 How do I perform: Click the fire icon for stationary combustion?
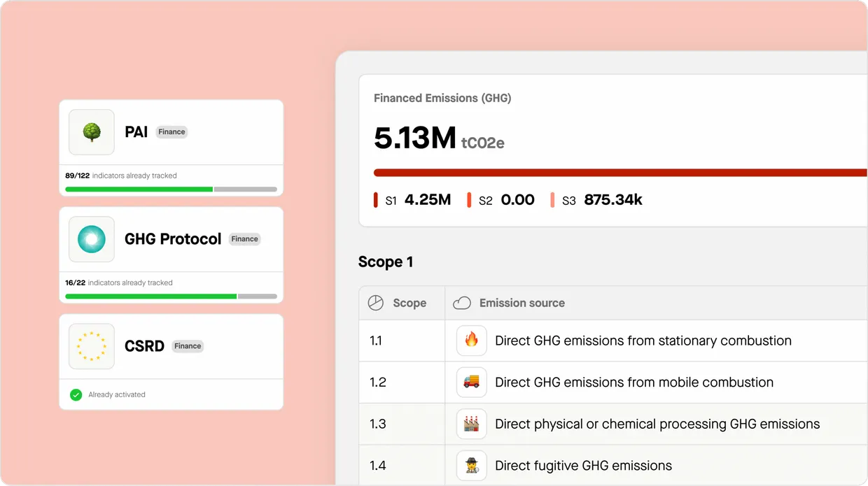coord(471,341)
